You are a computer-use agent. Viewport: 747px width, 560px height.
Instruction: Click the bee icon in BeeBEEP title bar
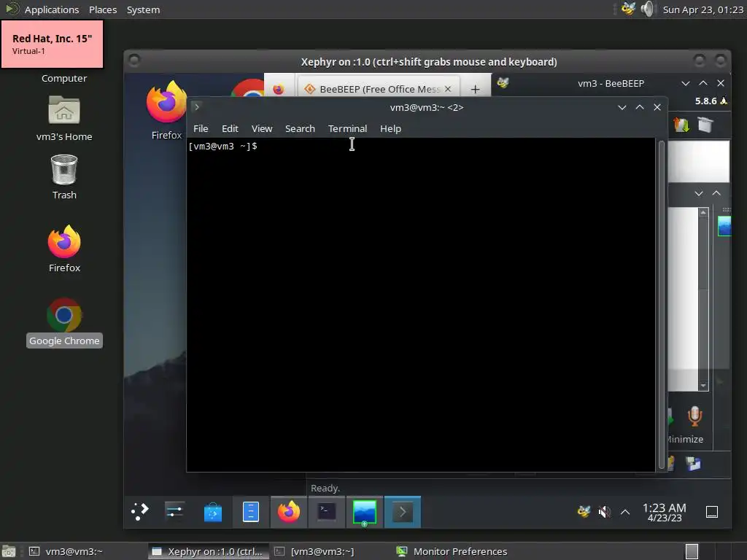coord(503,83)
